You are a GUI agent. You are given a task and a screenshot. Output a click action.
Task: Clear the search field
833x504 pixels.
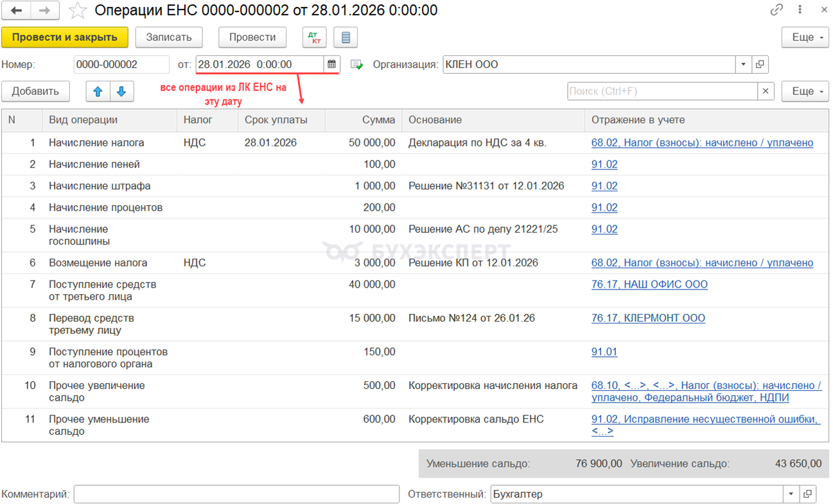coord(766,91)
